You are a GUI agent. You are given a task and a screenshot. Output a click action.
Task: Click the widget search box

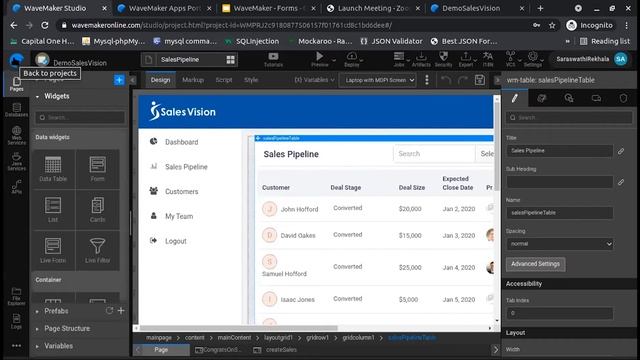(80, 118)
